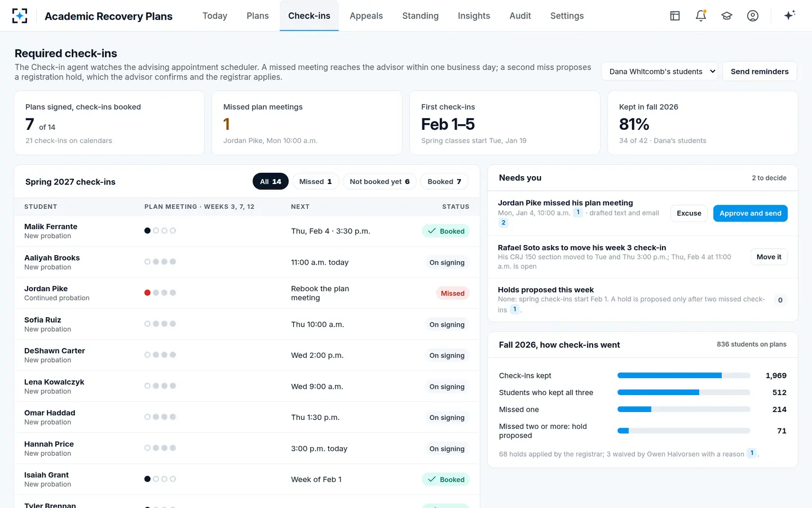Click the Academic Recovery Plans logo icon
Screen dimensions: 812x508
pyautogui.click(x=20, y=16)
